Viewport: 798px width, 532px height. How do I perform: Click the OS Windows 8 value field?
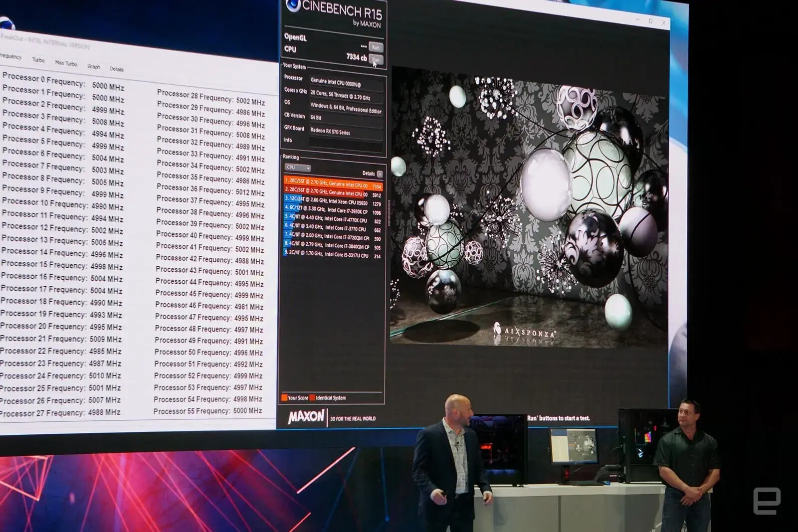pyautogui.click(x=347, y=108)
